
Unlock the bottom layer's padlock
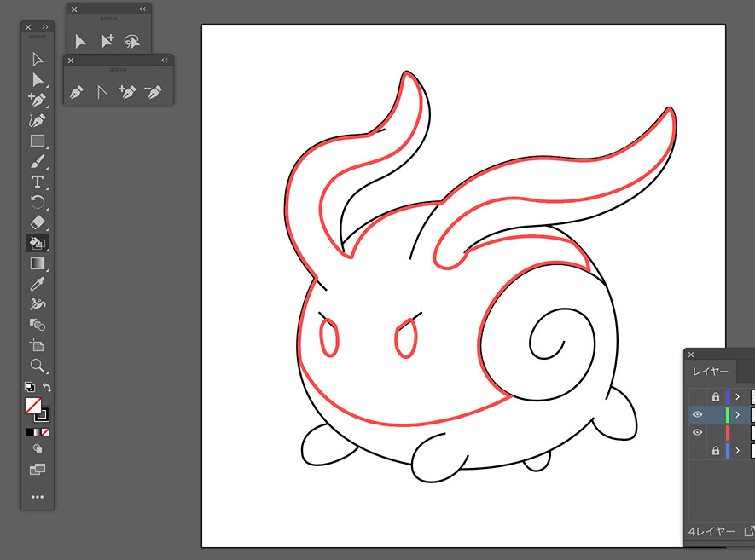click(x=716, y=451)
